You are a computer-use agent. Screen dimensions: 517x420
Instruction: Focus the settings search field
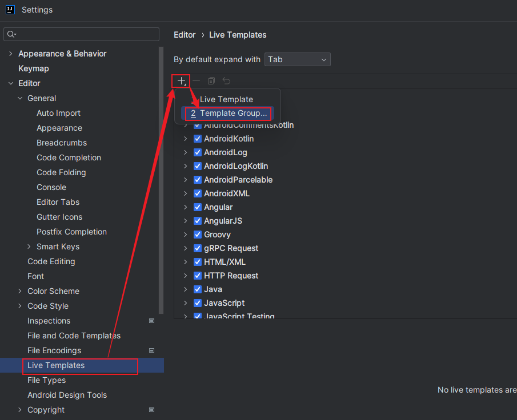[86, 35]
